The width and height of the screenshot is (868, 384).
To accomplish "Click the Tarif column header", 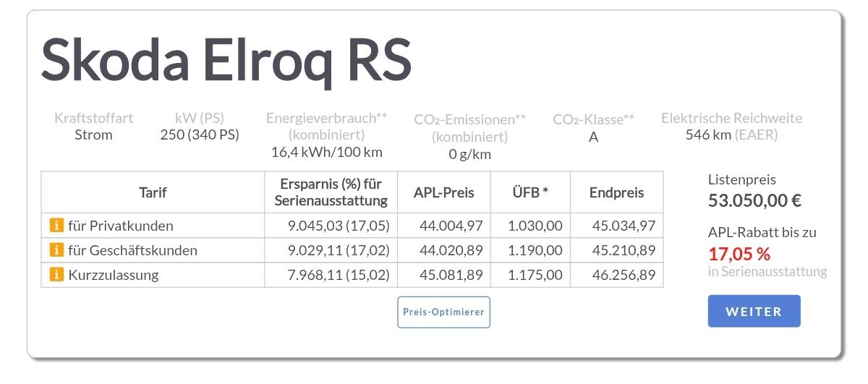I will [x=153, y=192].
